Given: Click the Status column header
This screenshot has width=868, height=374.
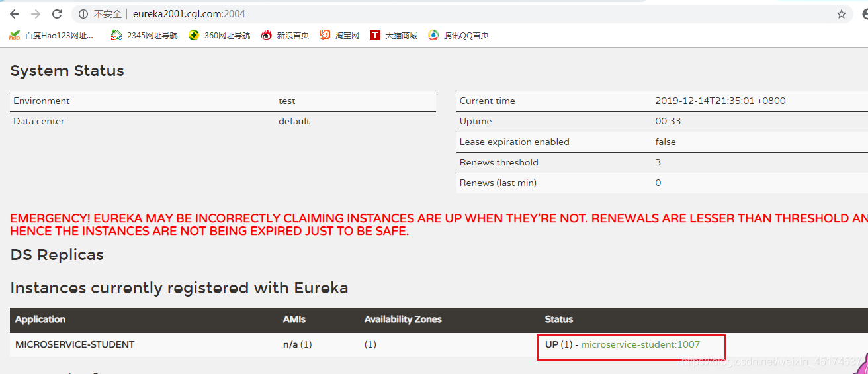Looking at the screenshot, I should [x=559, y=320].
